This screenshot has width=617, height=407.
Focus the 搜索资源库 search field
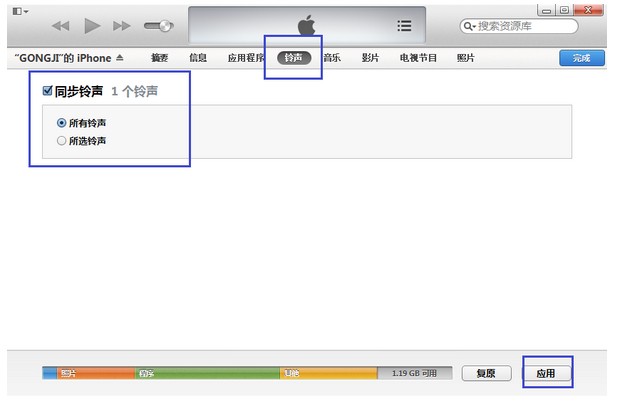[519, 26]
